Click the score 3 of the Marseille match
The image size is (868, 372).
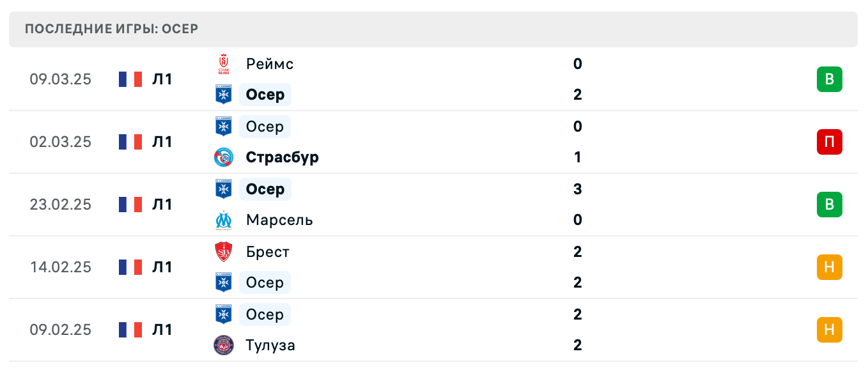(x=577, y=189)
